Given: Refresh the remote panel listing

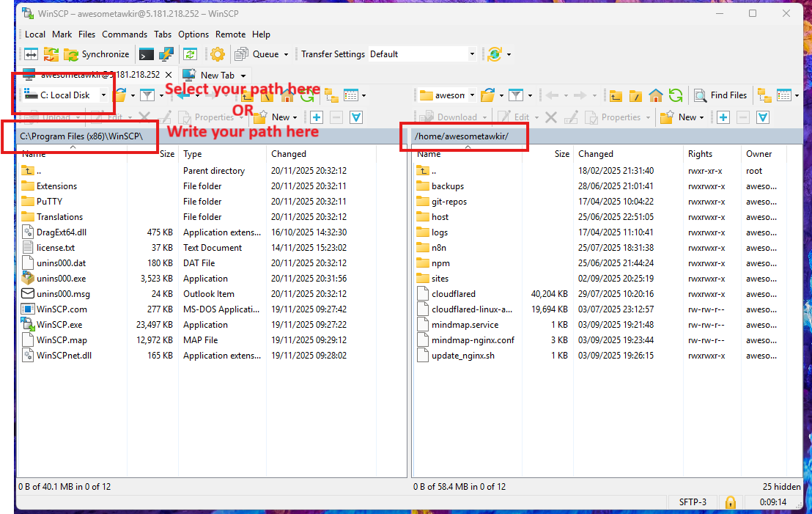Looking at the screenshot, I should pos(676,95).
